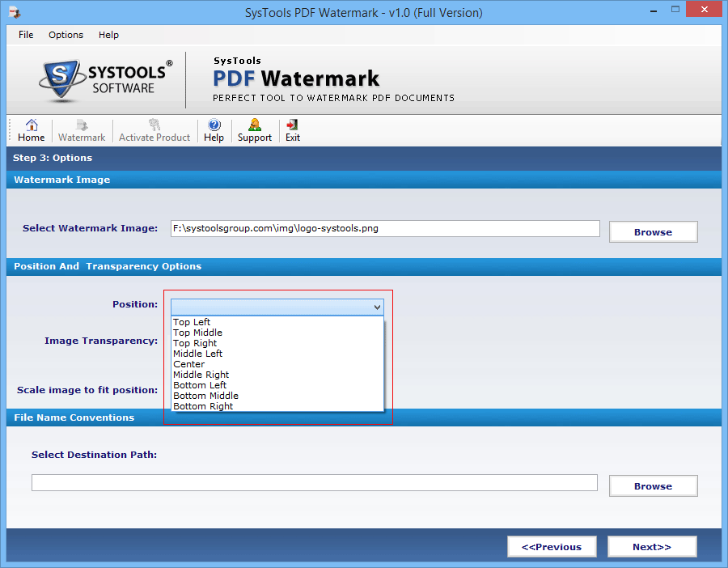Click the SysTools Software logo

[106, 80]
